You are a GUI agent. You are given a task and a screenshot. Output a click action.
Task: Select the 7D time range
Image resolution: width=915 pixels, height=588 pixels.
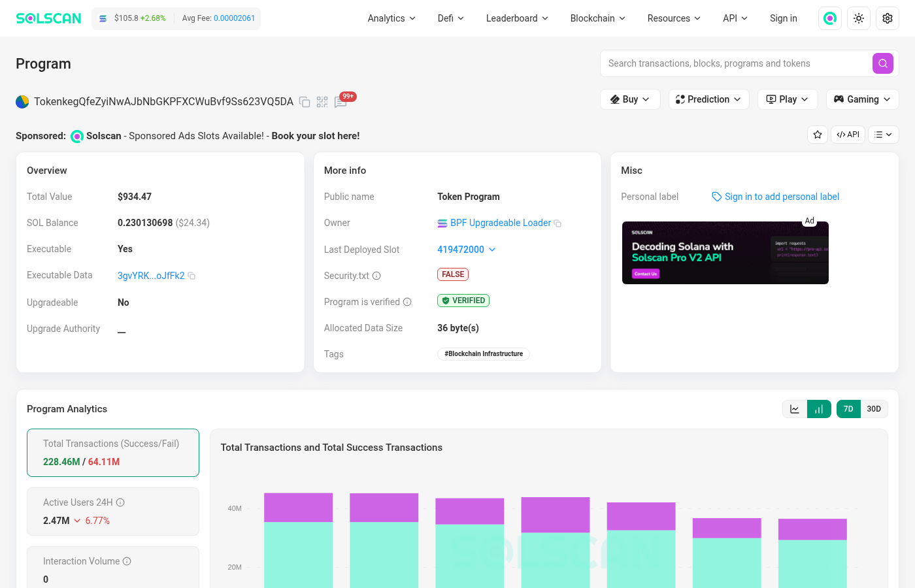point(848,409)
